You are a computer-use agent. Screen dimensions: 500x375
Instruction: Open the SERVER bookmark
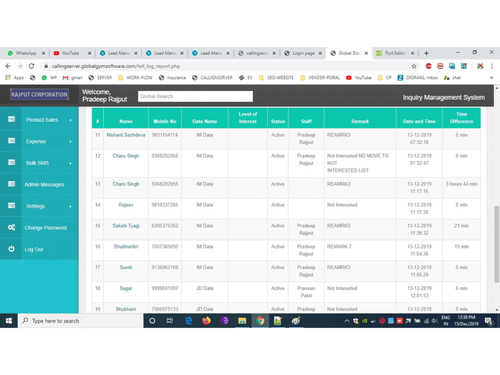click(100, 78)
